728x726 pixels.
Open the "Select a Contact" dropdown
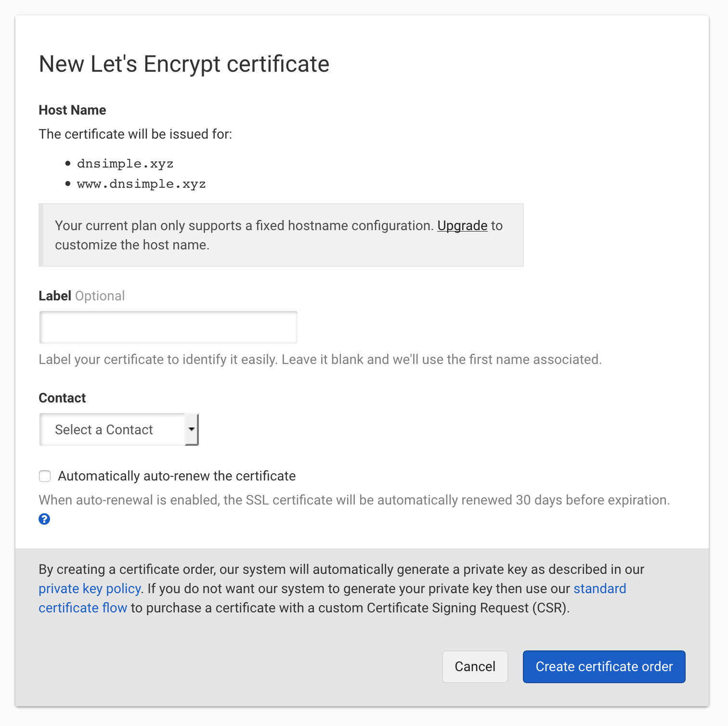click(113, 429)
